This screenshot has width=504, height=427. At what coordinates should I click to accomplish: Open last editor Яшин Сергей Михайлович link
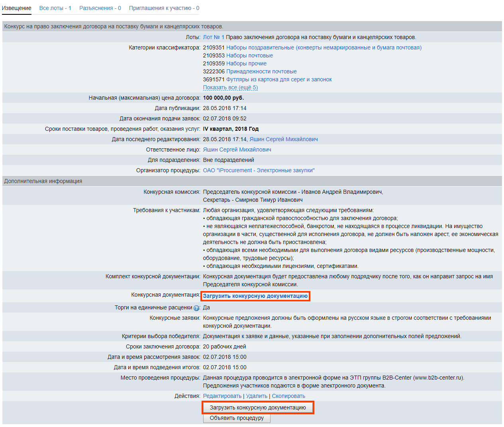pyautogui.click(x=284, y=139)
